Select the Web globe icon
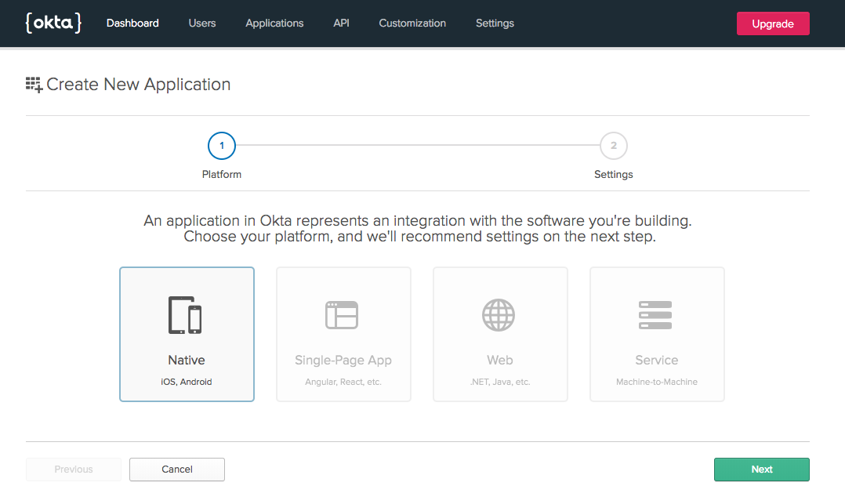The image size is (845, 504). coord(499,315)
